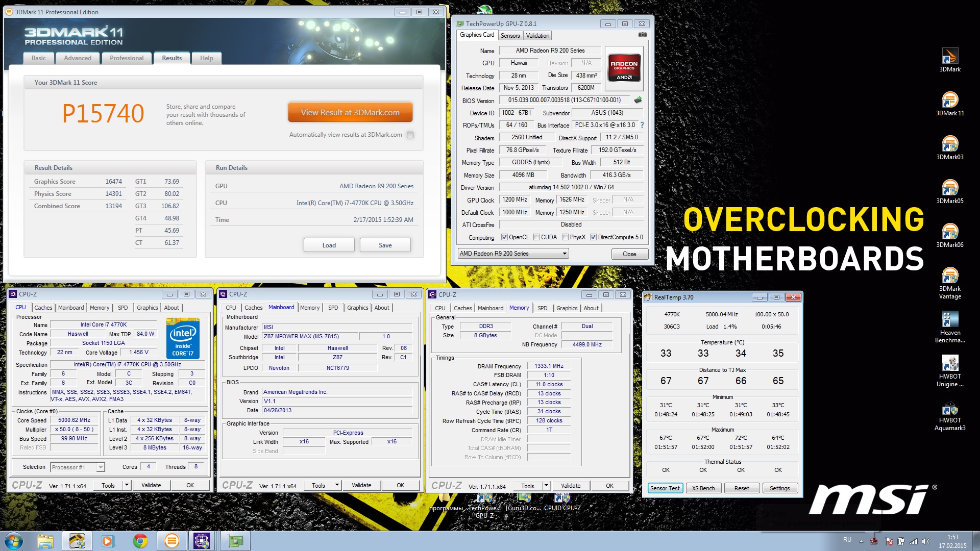The height and width of the screenshot is (551, 980).
Task: Open Windows Explorer from the taskbar
Action: [x=45, y=541]
